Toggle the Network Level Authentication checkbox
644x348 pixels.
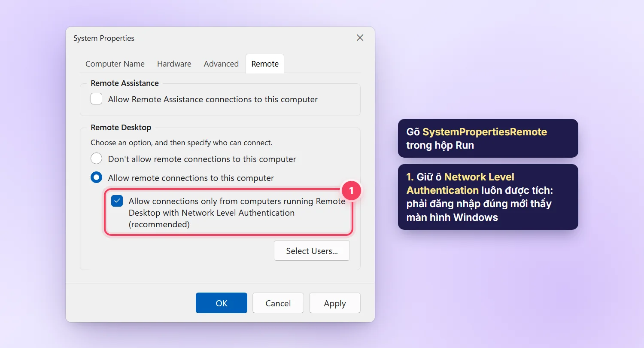[117, 201]
